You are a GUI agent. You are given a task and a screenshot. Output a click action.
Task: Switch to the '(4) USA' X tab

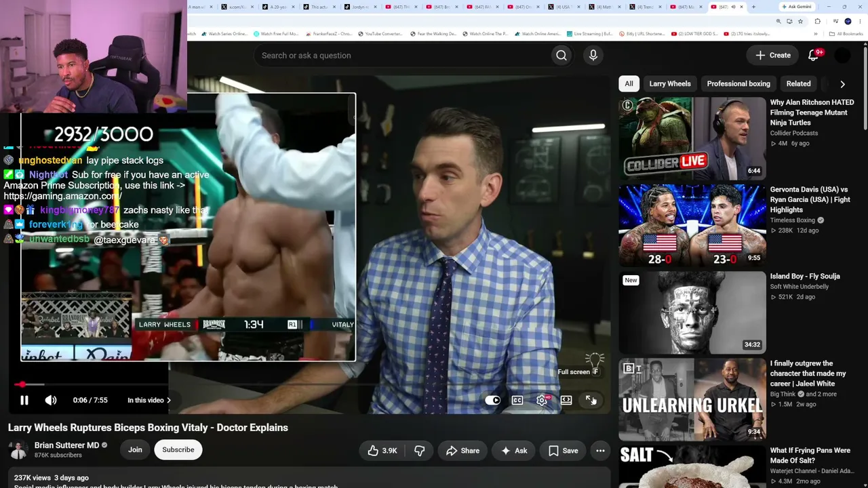(563, 7)
